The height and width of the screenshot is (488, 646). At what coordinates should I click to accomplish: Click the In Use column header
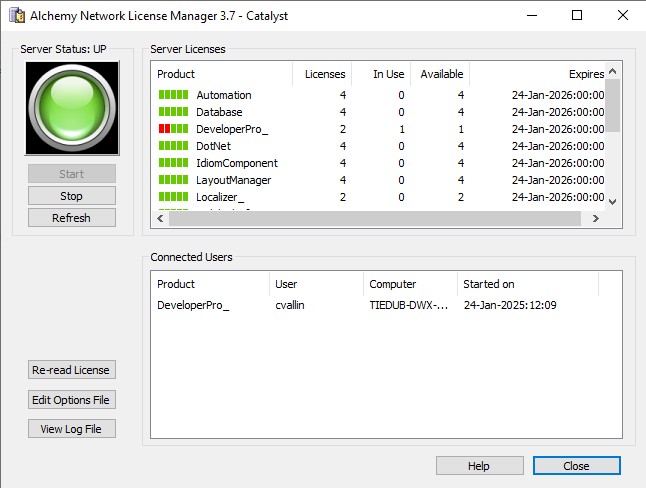[381, 74]
